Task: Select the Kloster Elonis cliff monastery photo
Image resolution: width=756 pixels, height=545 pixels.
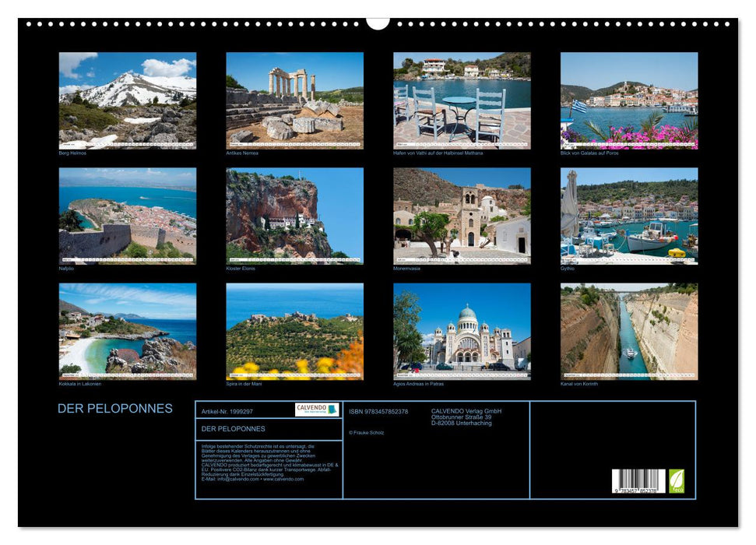Action: tap(294, 216)
